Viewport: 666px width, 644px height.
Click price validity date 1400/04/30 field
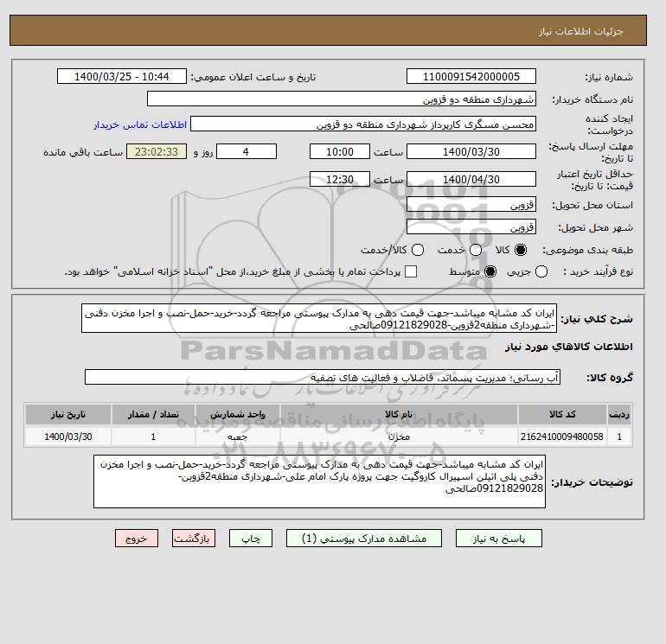(x=471, y=179)
